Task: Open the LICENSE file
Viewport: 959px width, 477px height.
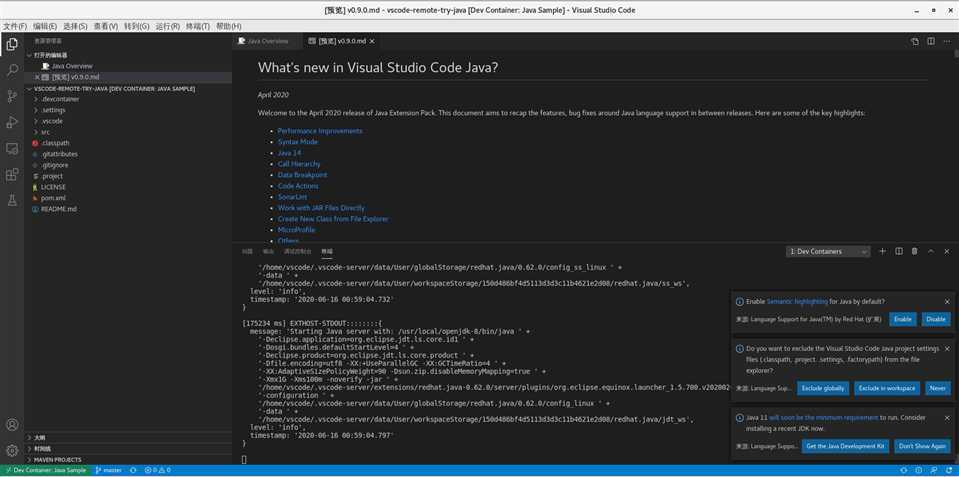Action: pyautogui.click(x=128, y=187)
